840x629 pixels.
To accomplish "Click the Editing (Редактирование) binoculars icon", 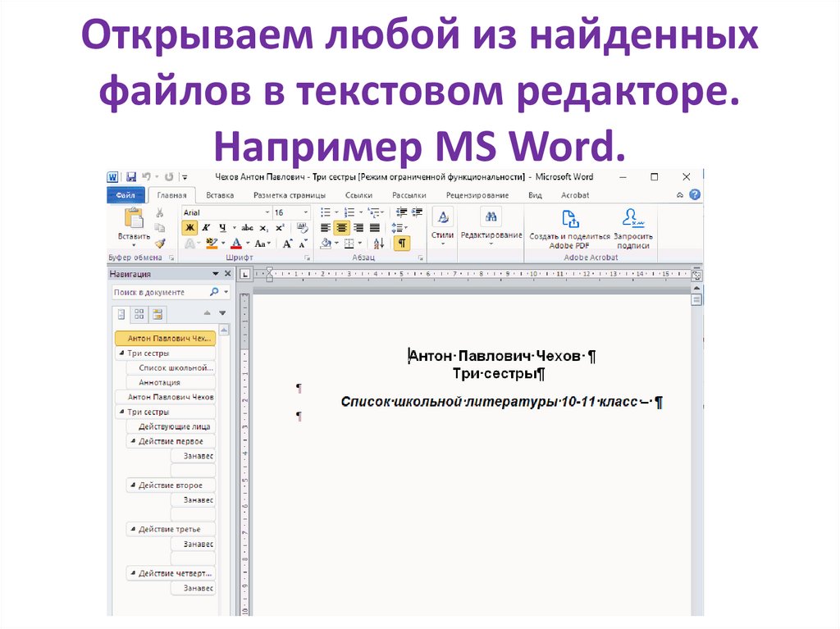I will 491,217.
